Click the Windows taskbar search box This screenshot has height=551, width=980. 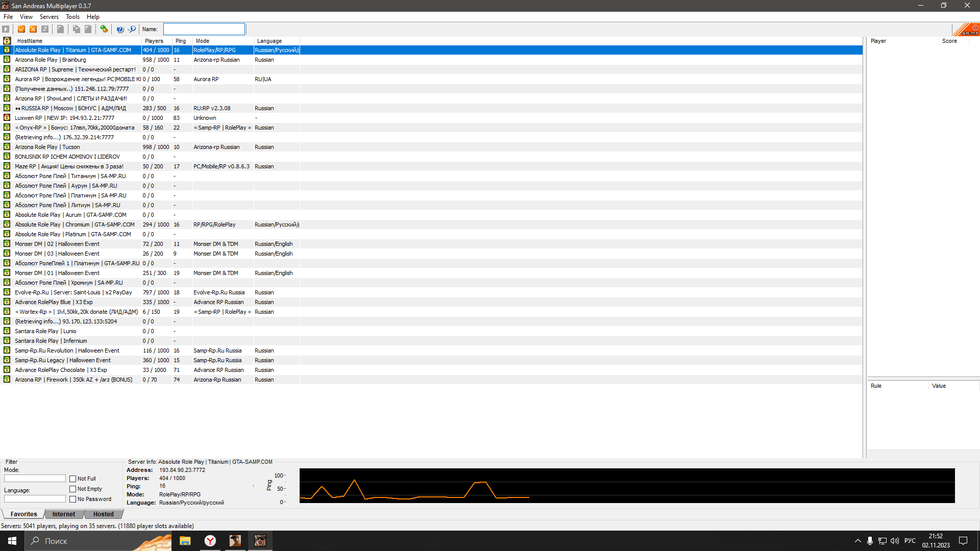99,541
